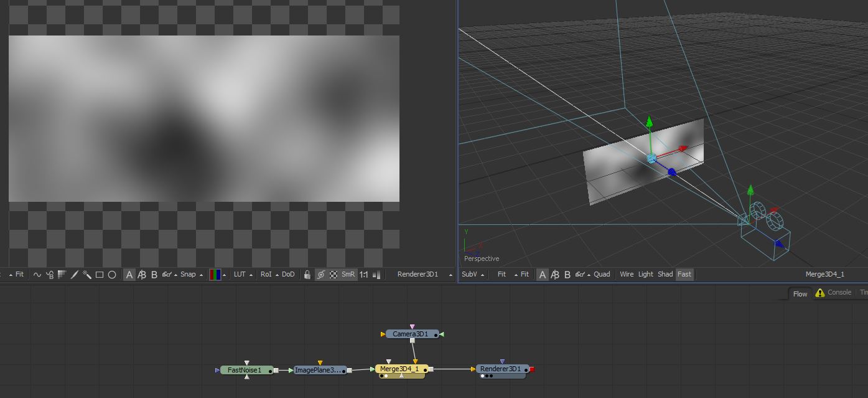Select the Ellipse mask tool

(112, 274)
